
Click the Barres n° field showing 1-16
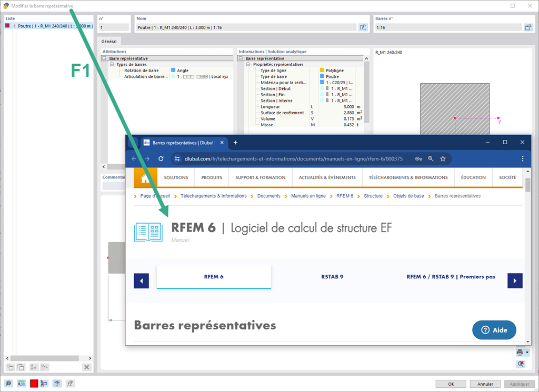448,27
